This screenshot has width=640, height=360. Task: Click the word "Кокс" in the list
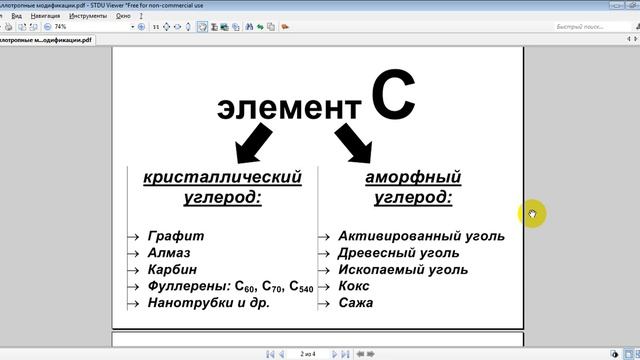[x=353, y=286]
